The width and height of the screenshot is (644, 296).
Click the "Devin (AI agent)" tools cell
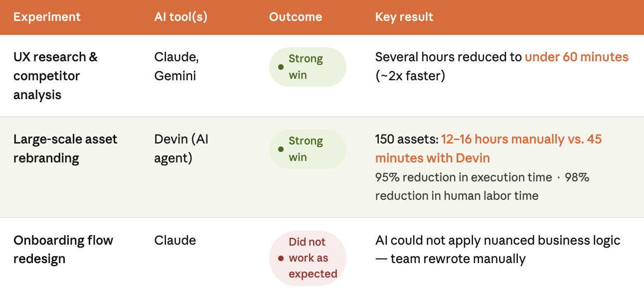181,148
